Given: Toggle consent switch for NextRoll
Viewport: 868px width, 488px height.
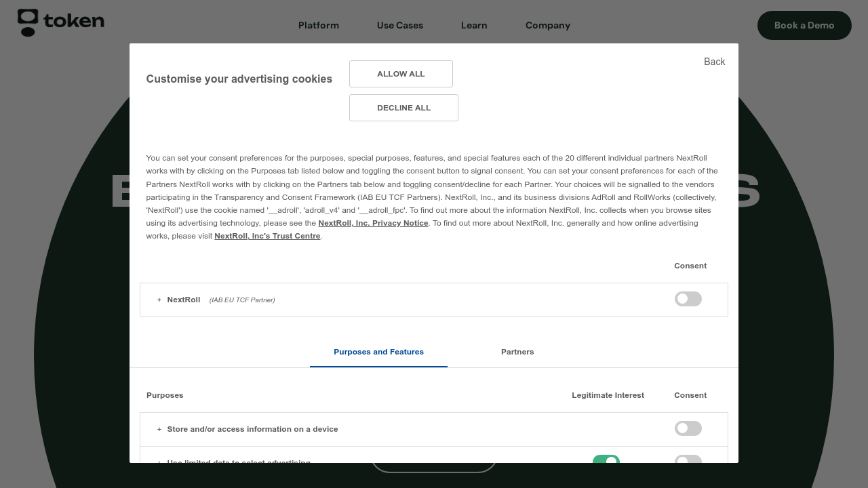Looking at the screenshot, I should (688, 299).
